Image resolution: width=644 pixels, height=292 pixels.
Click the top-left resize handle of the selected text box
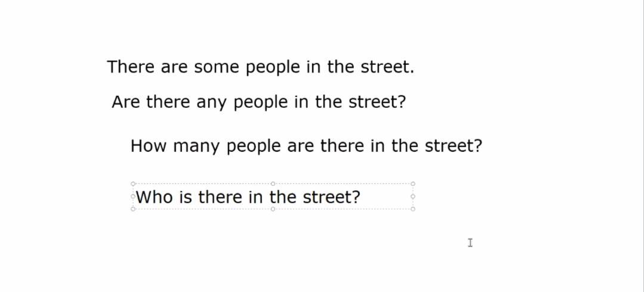click(133, 184)
